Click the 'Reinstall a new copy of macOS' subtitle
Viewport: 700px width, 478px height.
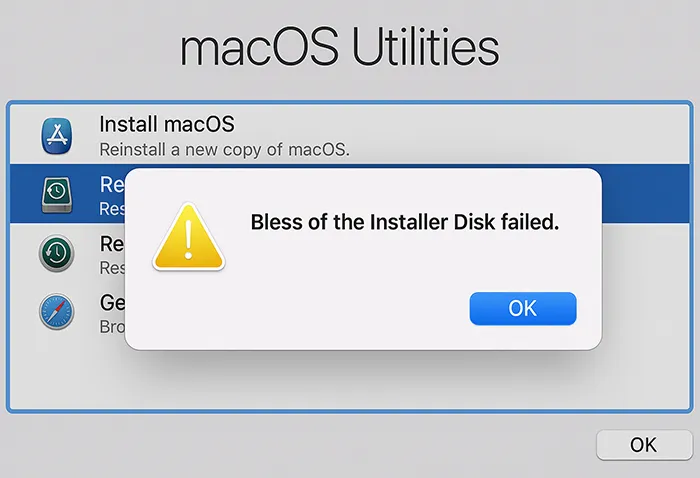coord(224,151)
